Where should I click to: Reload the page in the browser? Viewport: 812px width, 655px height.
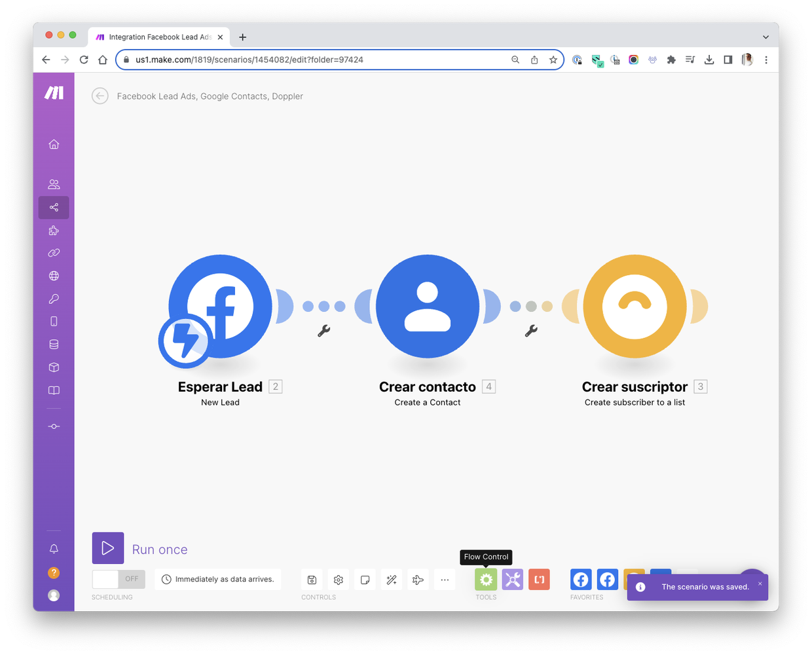84,60
